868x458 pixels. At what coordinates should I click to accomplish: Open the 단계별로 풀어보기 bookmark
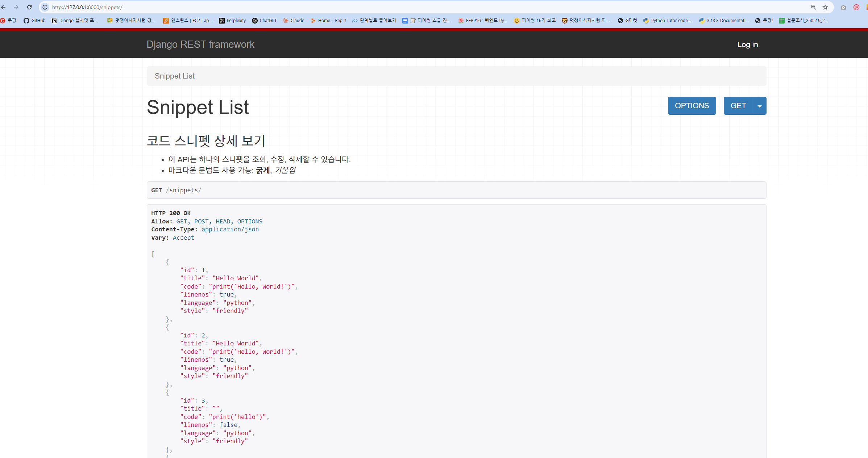(x=374, y=21)
